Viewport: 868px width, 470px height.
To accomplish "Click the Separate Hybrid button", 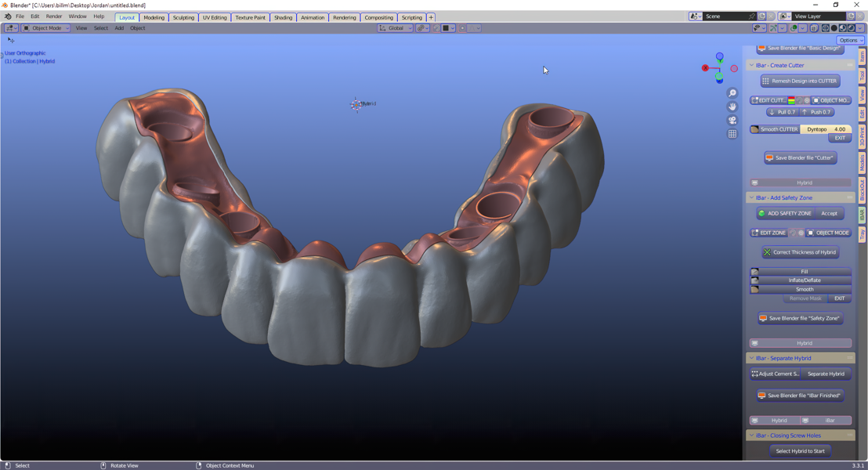I will (826, 374).
